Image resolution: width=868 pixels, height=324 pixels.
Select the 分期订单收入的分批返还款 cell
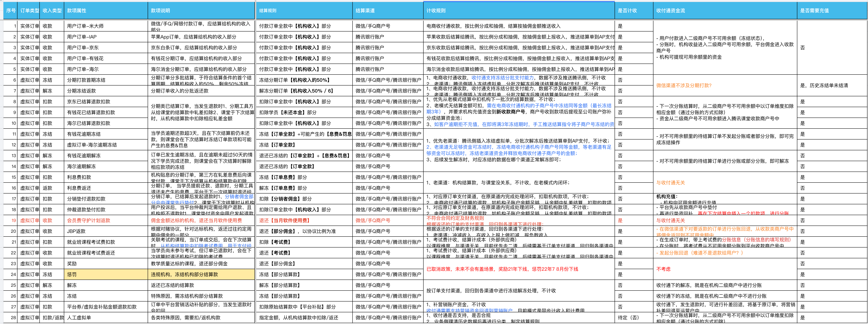201,91
